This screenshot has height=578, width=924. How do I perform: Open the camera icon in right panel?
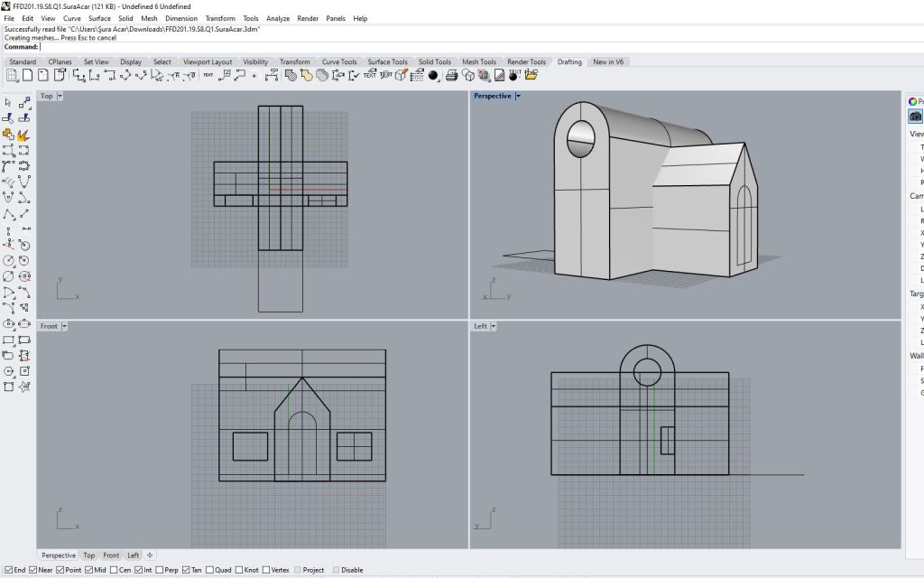click(x=916, y=117)
